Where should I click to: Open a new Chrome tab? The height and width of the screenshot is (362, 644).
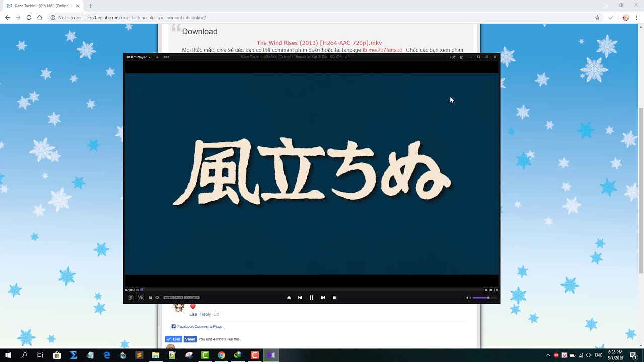click(91, 6)
